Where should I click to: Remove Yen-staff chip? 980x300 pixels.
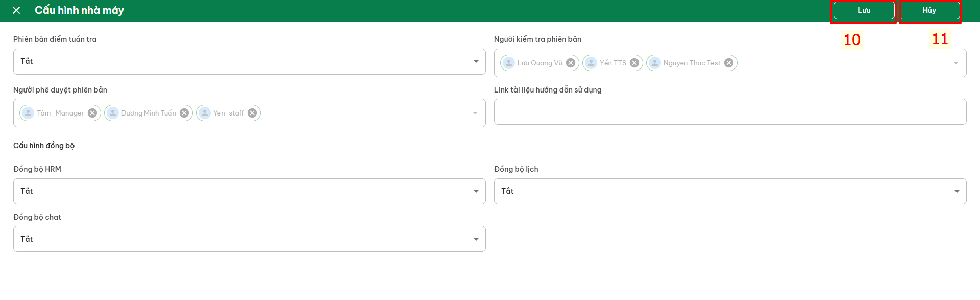252,113
